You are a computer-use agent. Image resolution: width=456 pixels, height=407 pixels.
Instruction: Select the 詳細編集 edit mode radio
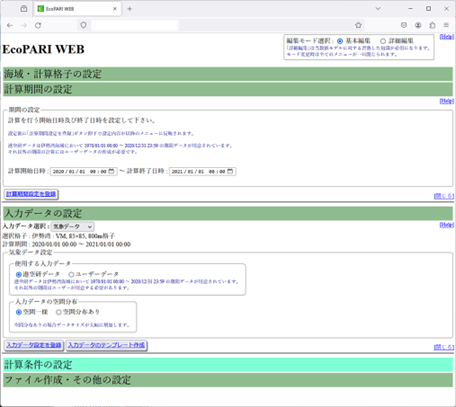(x=383, y=41)
